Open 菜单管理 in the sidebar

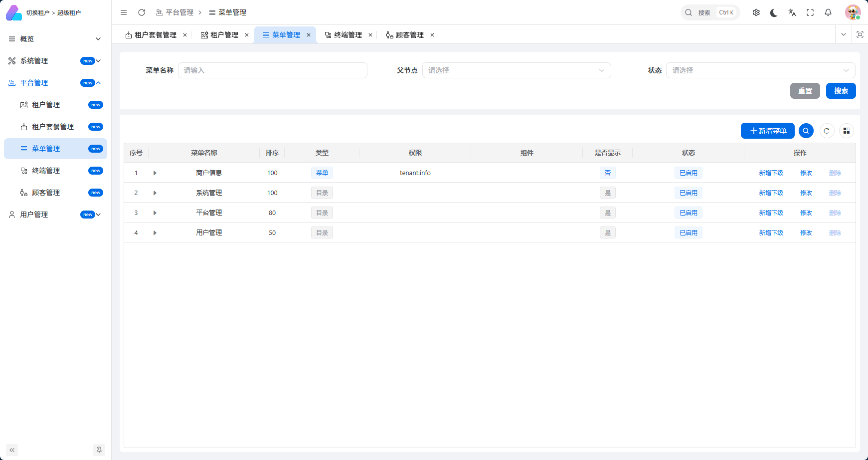point(55,149)
